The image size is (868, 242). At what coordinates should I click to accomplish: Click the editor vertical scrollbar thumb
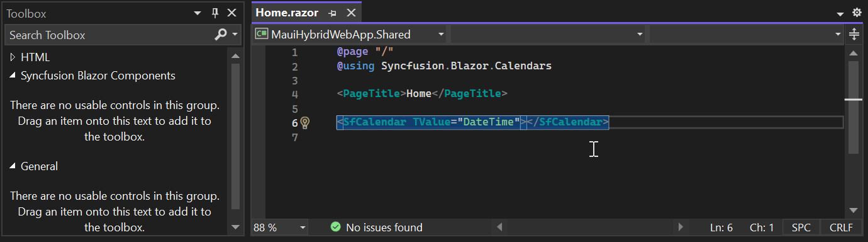click(x=854, y=107)
